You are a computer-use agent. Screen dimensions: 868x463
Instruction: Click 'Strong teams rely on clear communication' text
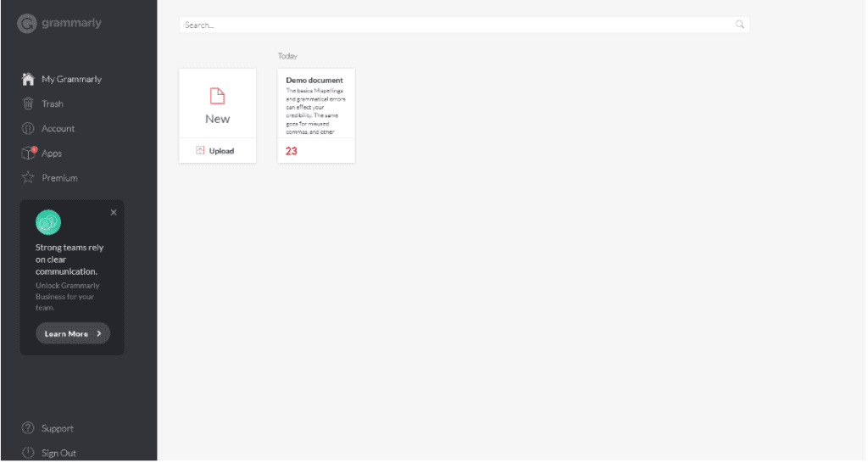coord(70,259)
